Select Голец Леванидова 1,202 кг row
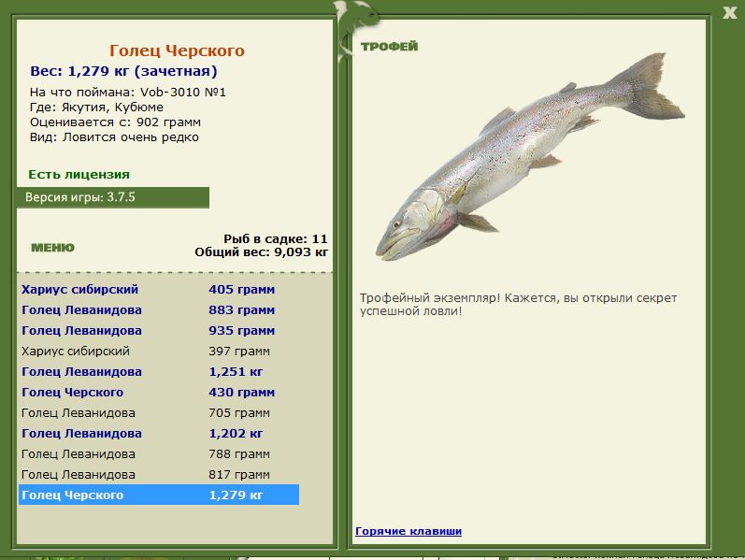 159,433
